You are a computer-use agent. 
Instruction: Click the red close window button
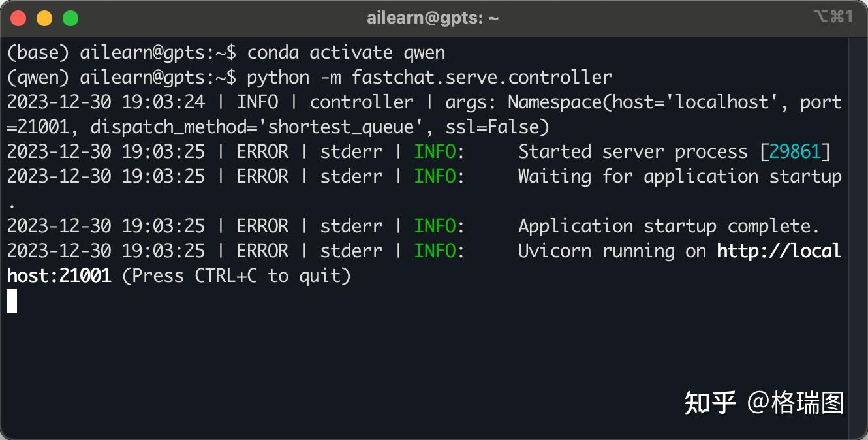pos(18,18)
